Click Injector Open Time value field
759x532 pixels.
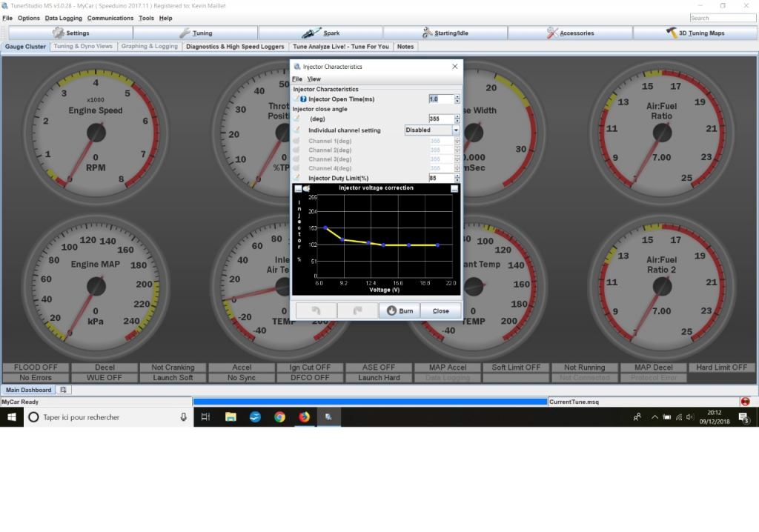tap(441, 99)
